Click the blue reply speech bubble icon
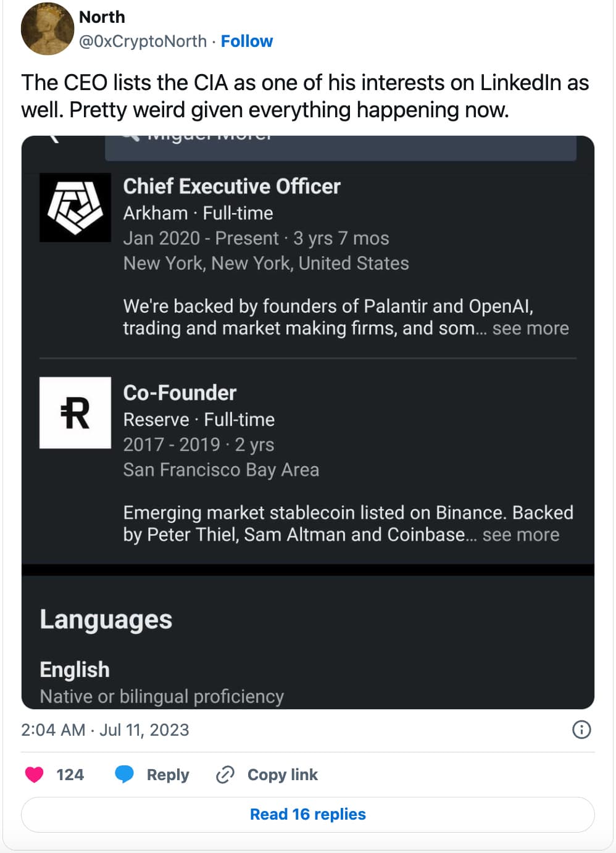 point(125,775)
